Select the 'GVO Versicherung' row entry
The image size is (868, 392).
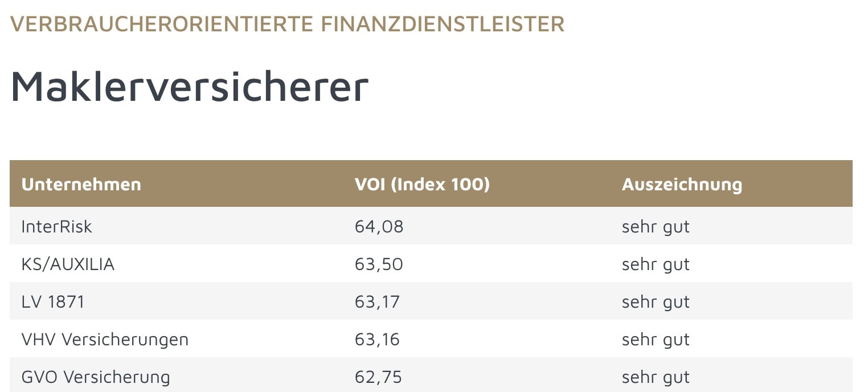click(96, 377)
